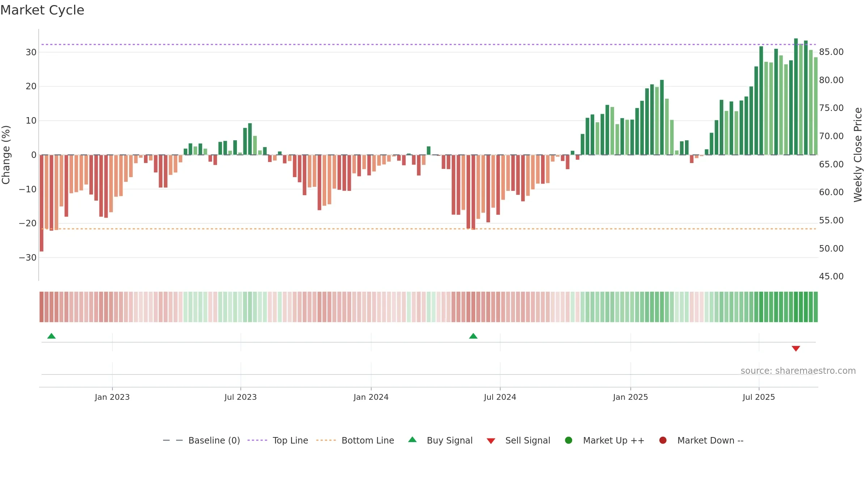Toggle the Market Down -- legend entry

click(701, 440)
